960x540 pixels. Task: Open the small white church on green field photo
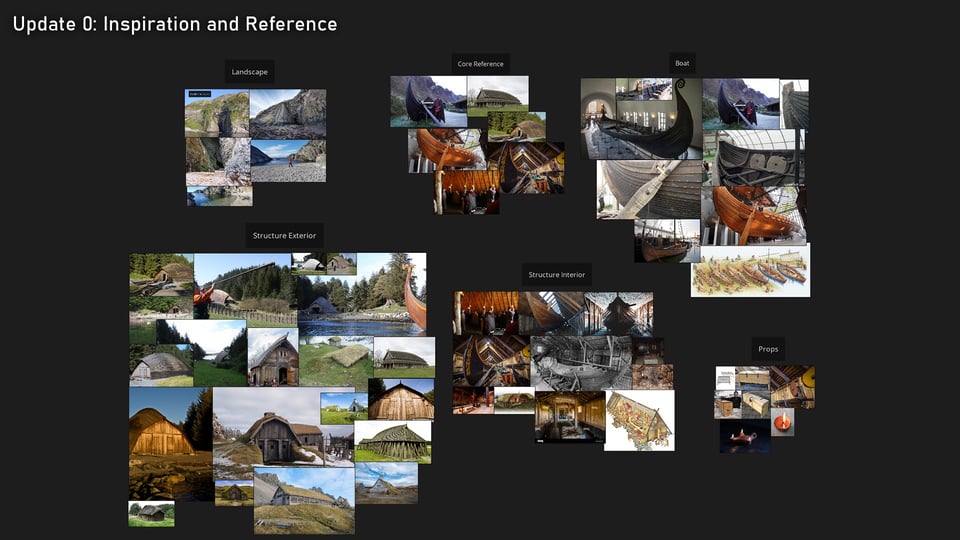click(344, 408)
